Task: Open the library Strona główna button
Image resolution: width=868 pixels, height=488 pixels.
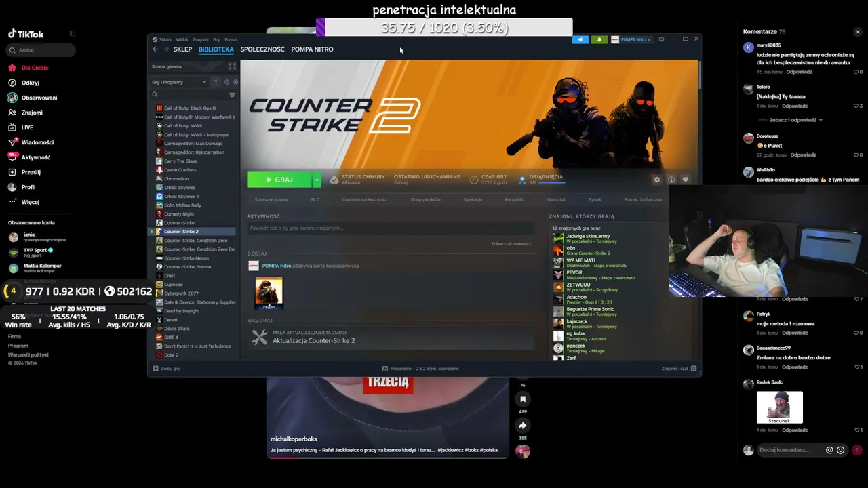Action: 187,66
